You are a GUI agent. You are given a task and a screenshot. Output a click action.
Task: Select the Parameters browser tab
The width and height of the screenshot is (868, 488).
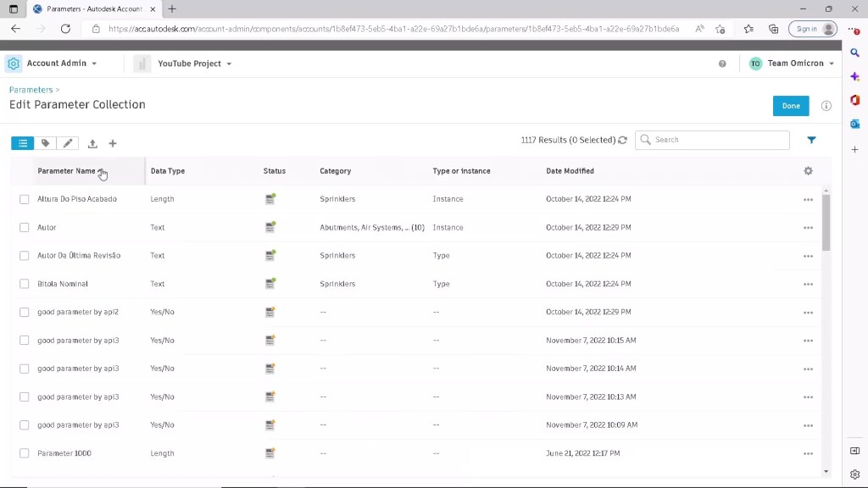[x=94, y=8]
